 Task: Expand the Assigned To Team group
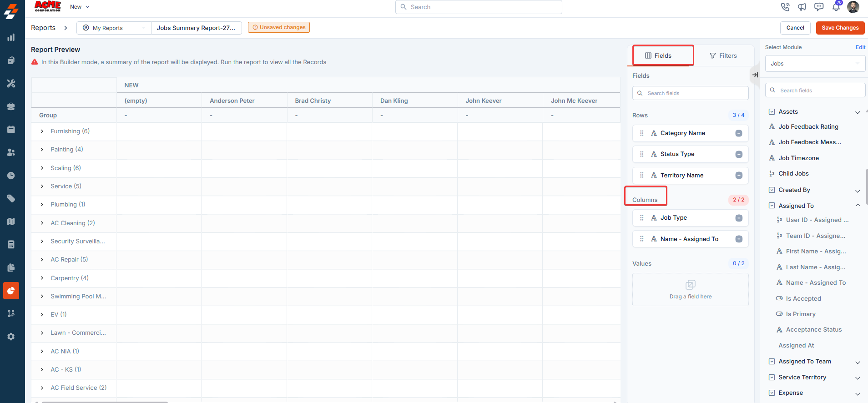[x=858, y=362]
